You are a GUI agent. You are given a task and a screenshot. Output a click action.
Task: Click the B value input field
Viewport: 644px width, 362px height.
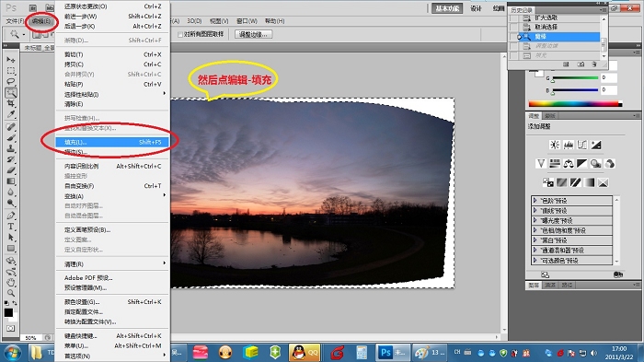click(608, 90)
